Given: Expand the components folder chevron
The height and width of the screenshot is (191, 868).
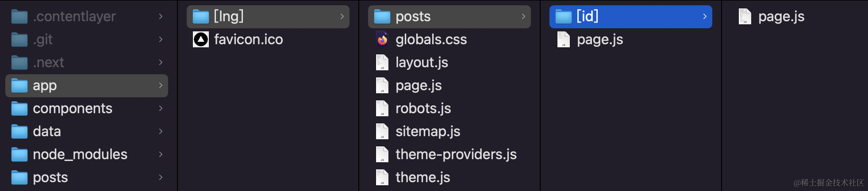Looking at the screenshot, I should pos(161,108).
